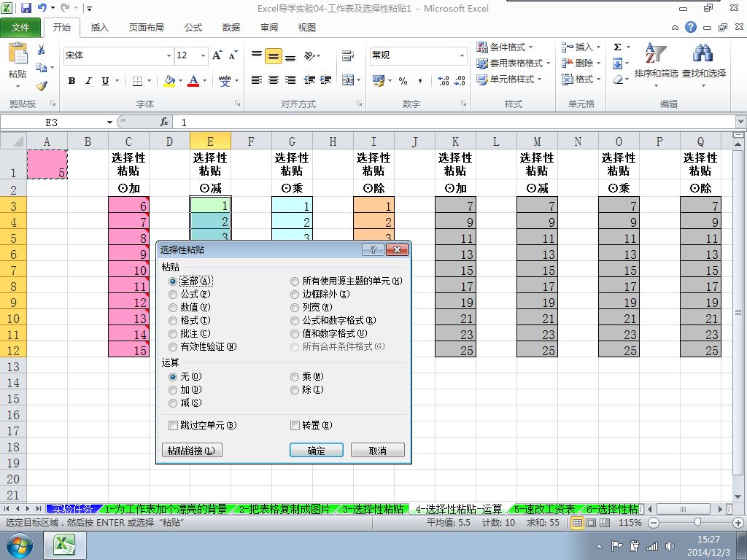Open the number format 常规 dropdown
The width and height of the screenshot is (747, 560).
pos(462,55)
